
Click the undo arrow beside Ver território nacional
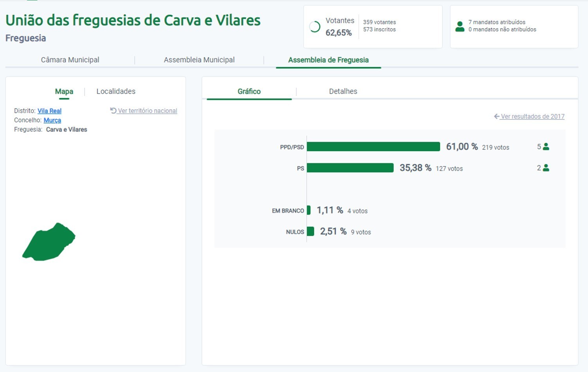pos(113,111)
